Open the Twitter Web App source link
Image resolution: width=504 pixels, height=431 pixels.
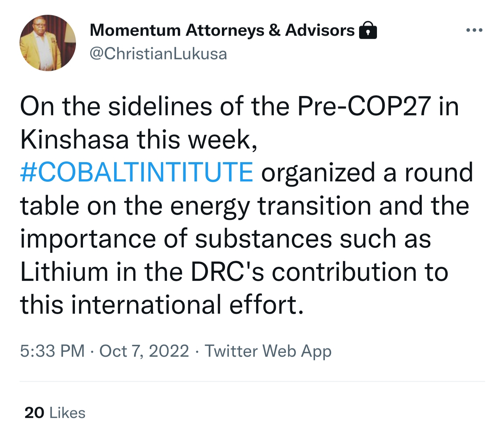[268, 351]
